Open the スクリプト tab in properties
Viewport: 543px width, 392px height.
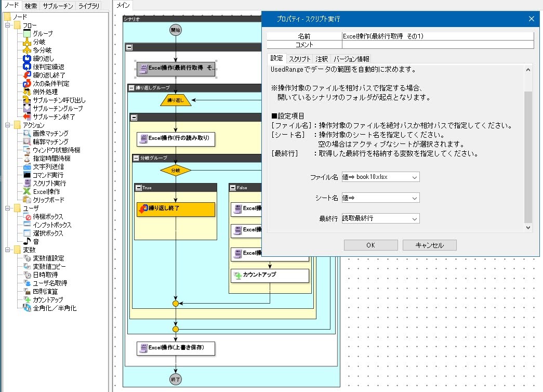(x=300, y=59)
